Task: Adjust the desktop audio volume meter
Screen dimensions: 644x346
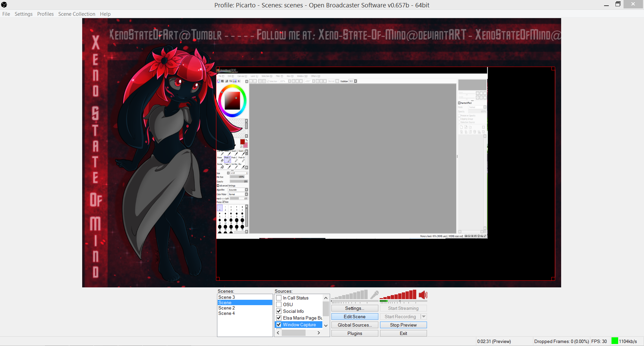Action: (x=398, y=295)
